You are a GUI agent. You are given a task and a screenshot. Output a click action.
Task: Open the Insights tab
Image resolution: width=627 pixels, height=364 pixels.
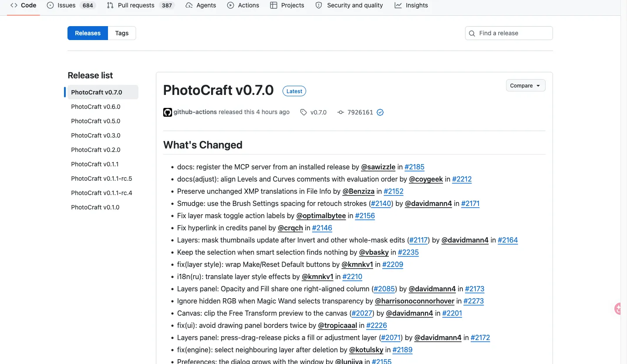[x=411, y=5]
